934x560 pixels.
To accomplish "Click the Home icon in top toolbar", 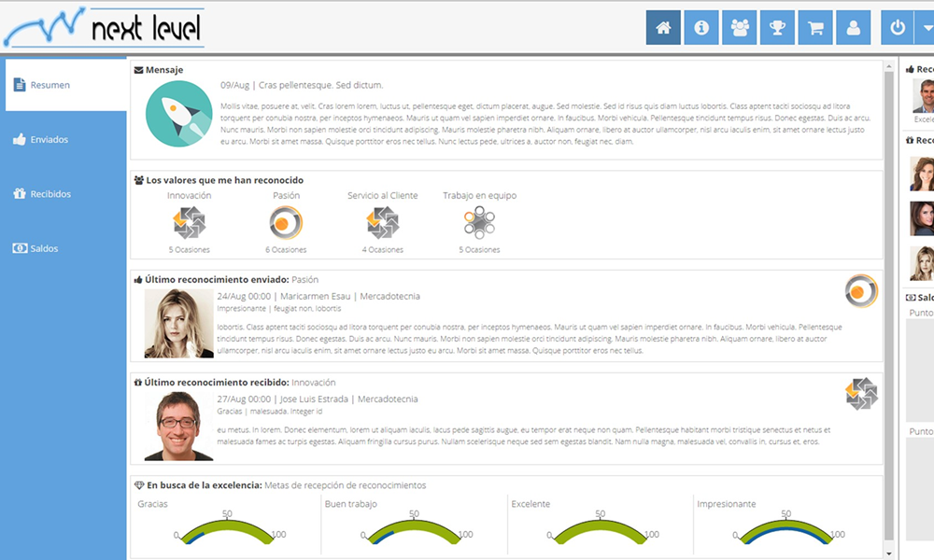I will point(663,28).
